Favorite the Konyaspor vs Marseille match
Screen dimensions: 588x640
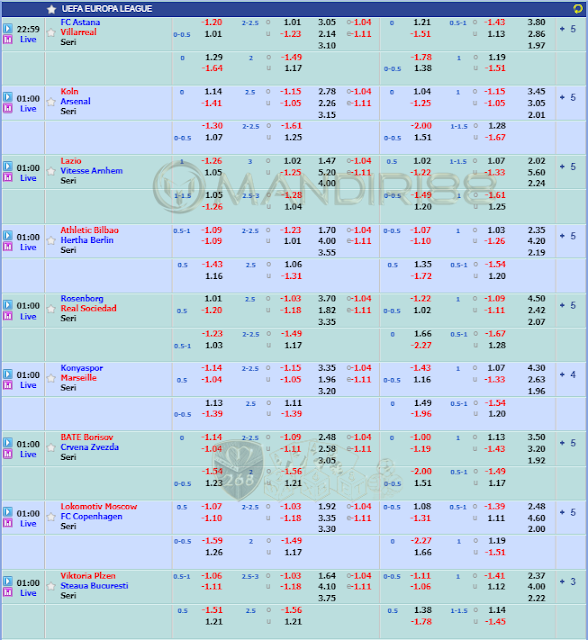[51, 378]
